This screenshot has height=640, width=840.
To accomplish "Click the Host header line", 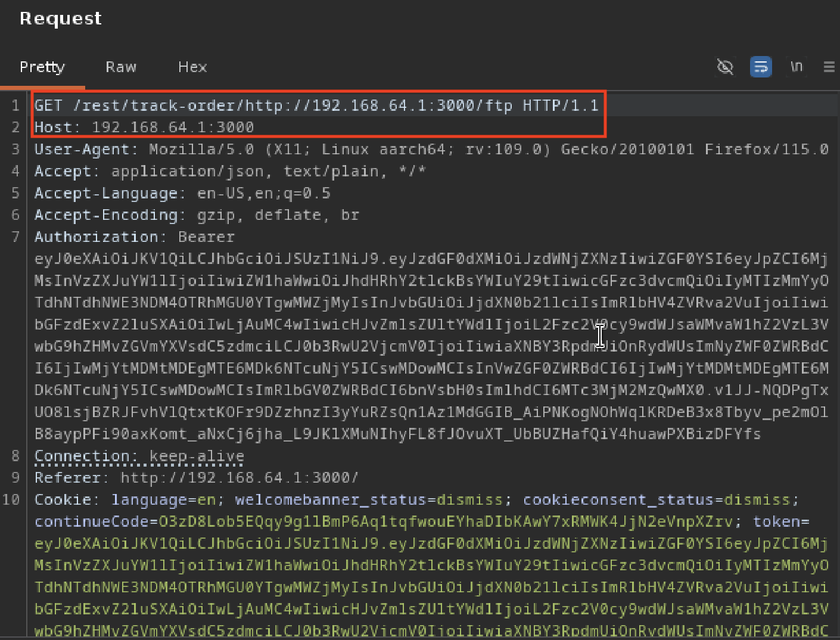I will [x=144, y=127].
